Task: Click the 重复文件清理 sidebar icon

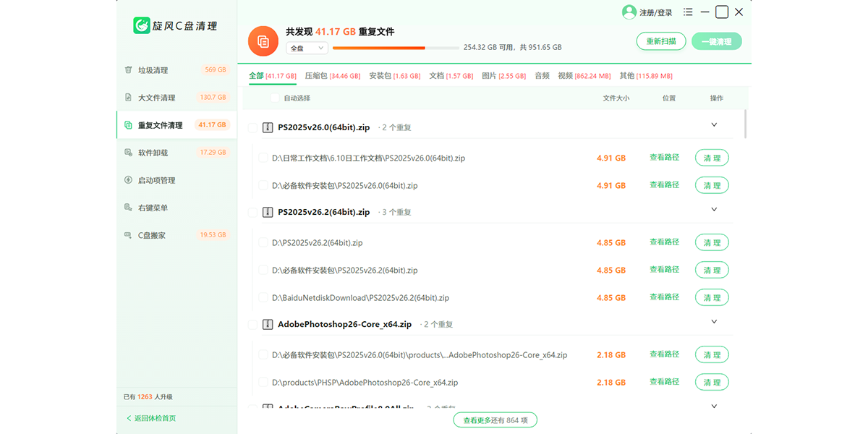Action: point(128,125)
